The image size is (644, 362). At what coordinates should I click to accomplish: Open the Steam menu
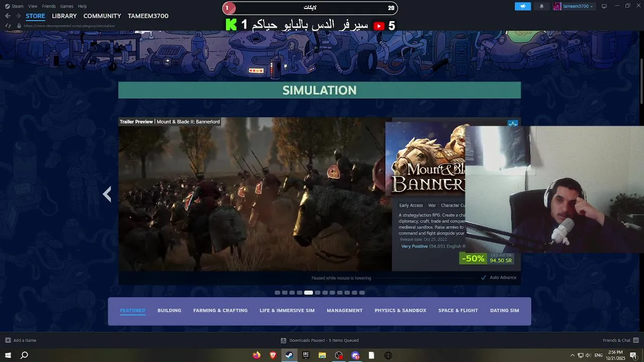point(18,7)
